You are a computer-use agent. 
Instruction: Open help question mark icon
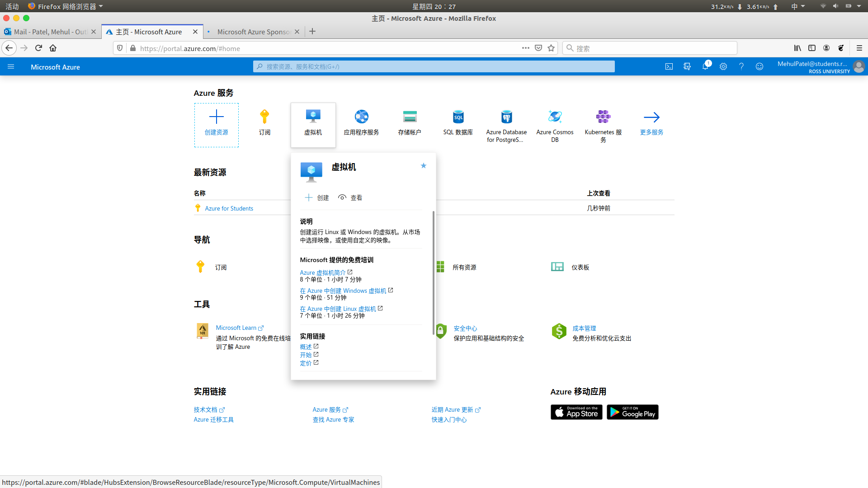pos(741,66)
